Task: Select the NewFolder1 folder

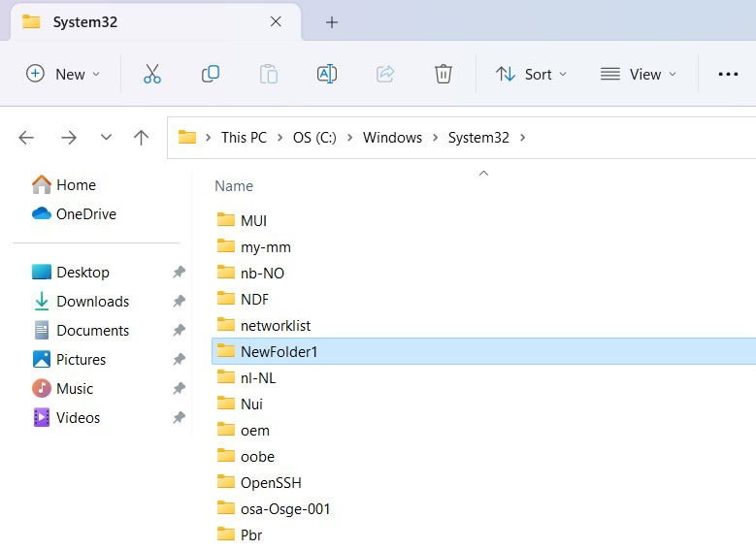Action: point(483,351)
